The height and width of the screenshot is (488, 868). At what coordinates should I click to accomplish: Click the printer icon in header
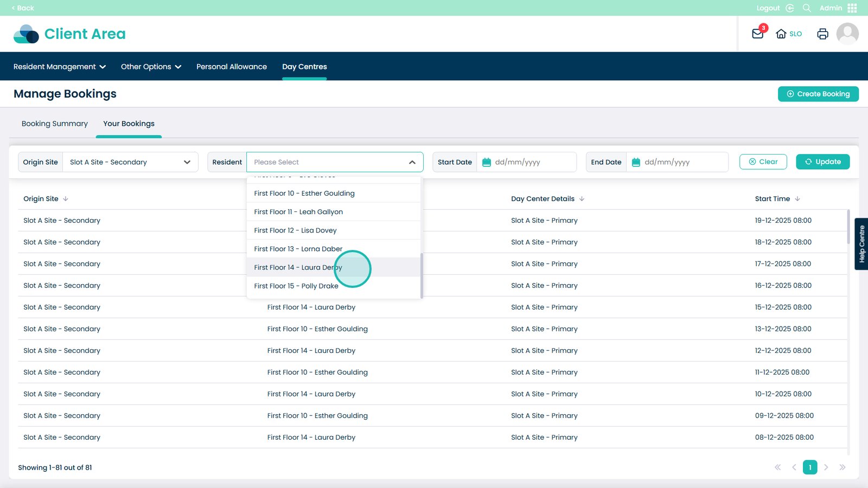click(822, 34)
